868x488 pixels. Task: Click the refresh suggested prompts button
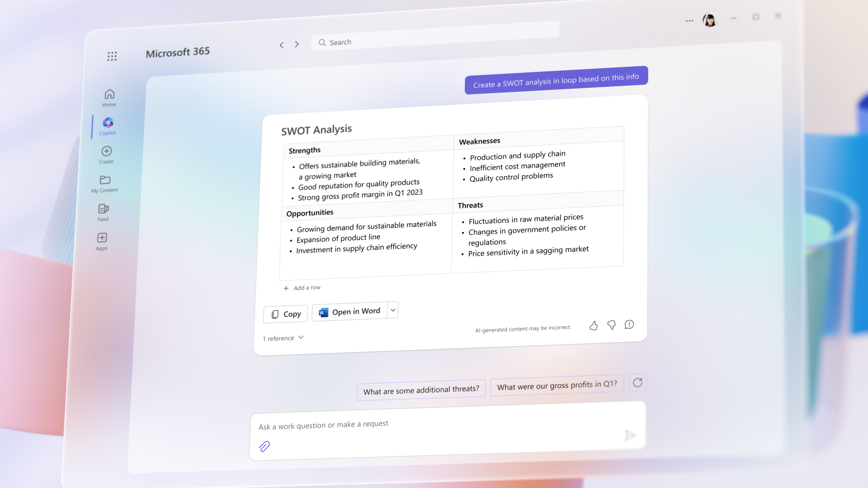tap(638, 383)
